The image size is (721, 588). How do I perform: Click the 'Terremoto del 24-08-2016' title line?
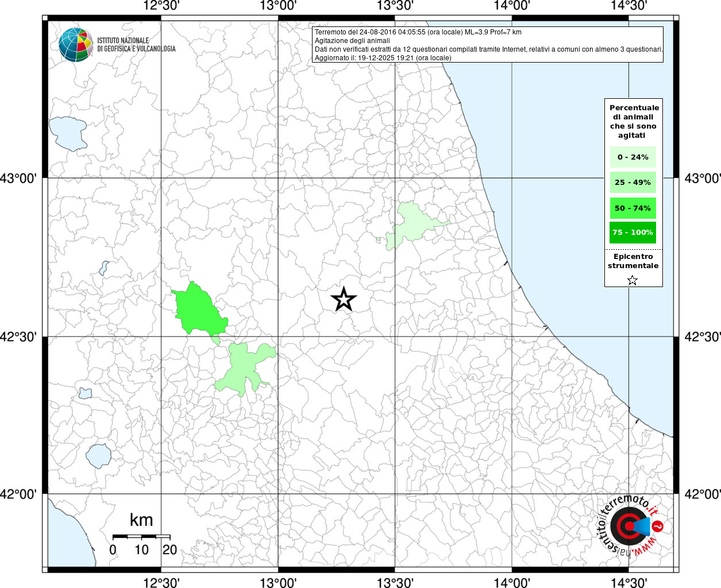tap(418, 32)
